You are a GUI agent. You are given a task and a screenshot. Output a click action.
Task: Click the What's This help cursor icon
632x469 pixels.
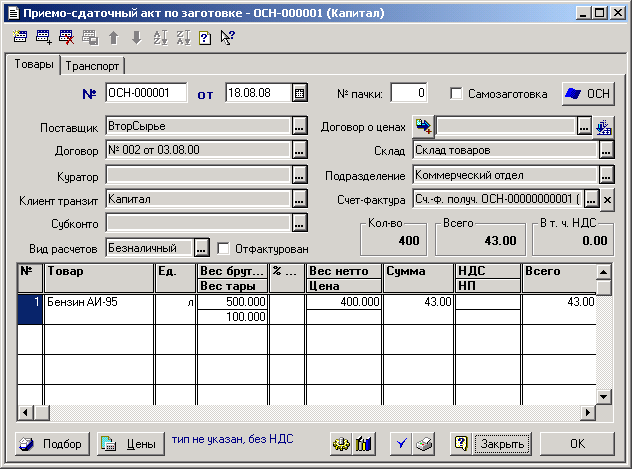tap(227, 38)
